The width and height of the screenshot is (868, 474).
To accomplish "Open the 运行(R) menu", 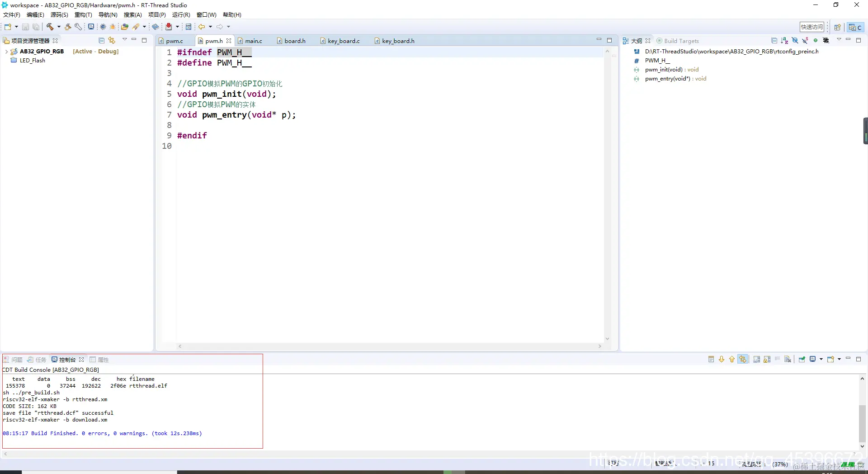I will click(181, 15).
